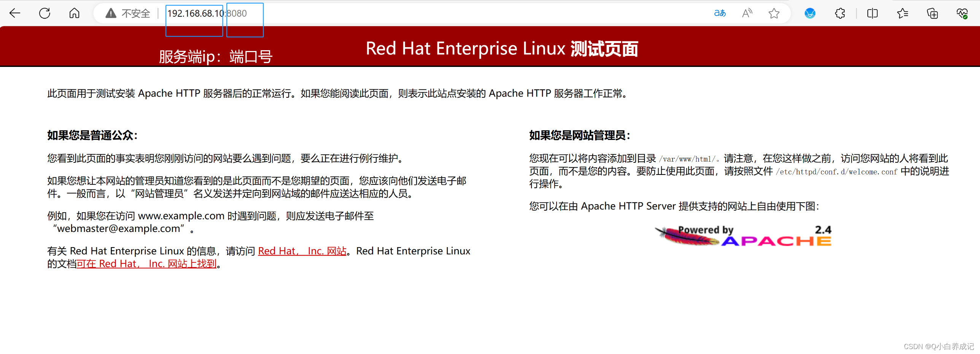This screenshot has height=354, width=980.
Task: Navigate back to the previous page
Action: click(15, 13)
